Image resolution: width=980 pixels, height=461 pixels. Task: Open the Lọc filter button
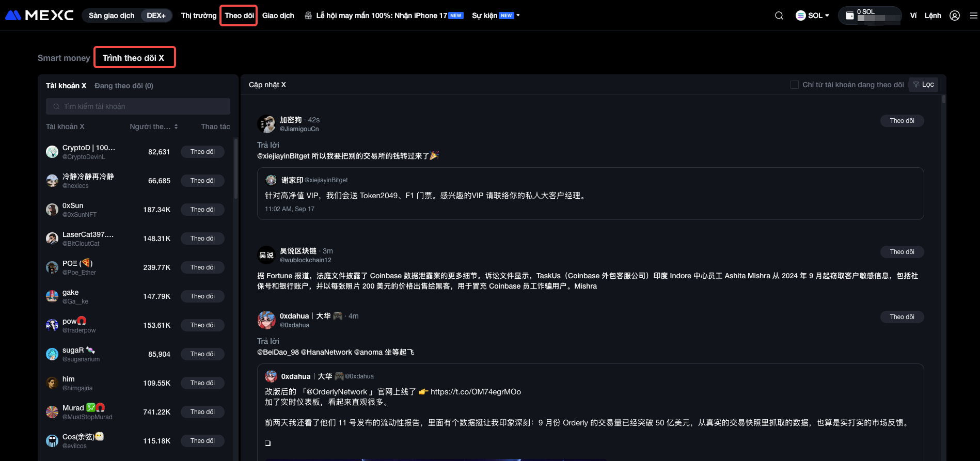(x=923, y=85)
